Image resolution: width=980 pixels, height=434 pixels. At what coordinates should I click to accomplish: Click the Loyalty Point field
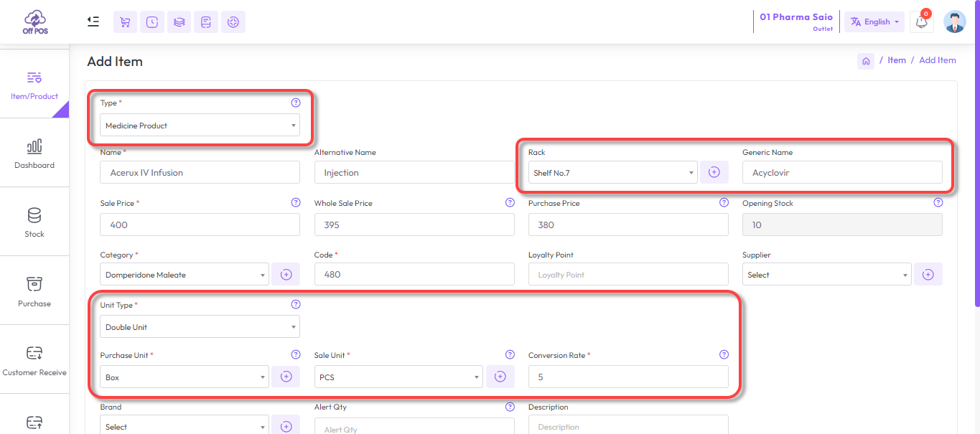point(628,274)
